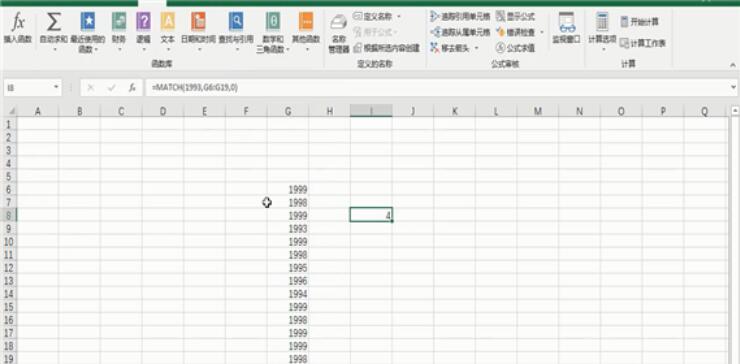This screenshot has width=740, height=364.
Task: Click Trace Dependents (追踪从属单元格)
Action: click(460, 32)
